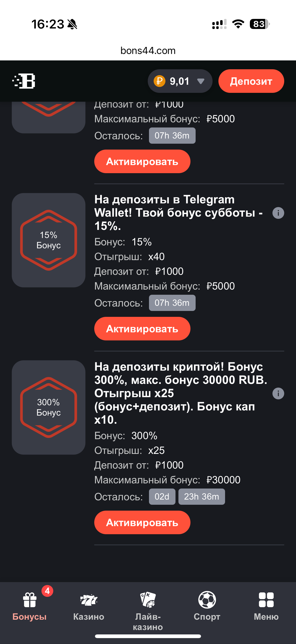
Task: Click the Telegram Wallet bonus title
Action: (178, 212)
